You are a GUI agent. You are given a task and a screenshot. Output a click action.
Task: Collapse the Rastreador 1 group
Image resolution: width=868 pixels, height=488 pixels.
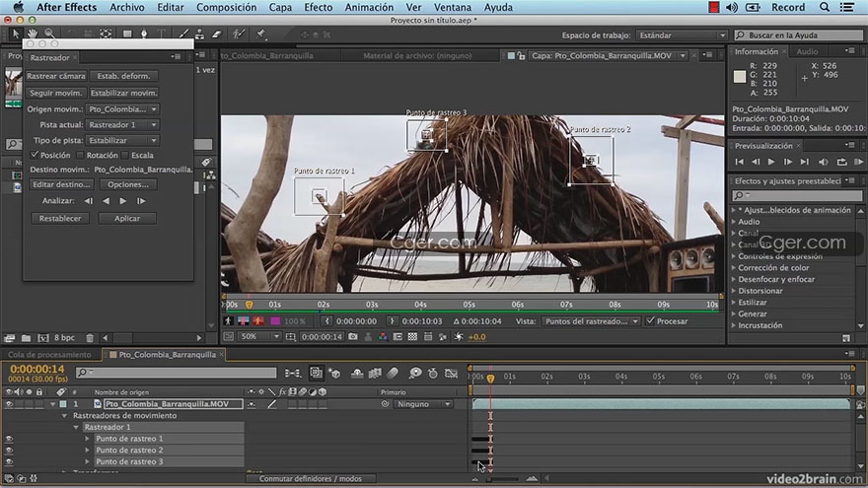point(76,427)
